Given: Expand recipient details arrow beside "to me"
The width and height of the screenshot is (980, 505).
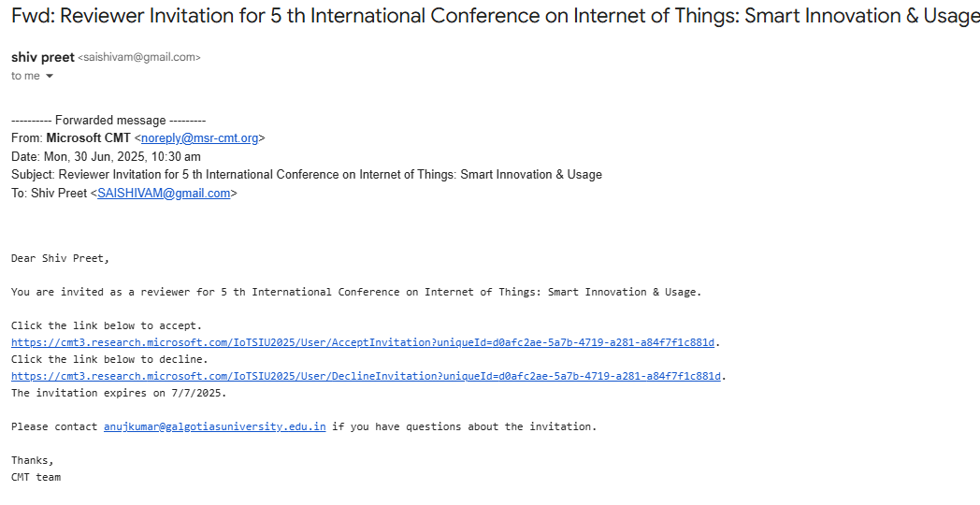Looking at the screenshot, I should click(x=50, y=77).
